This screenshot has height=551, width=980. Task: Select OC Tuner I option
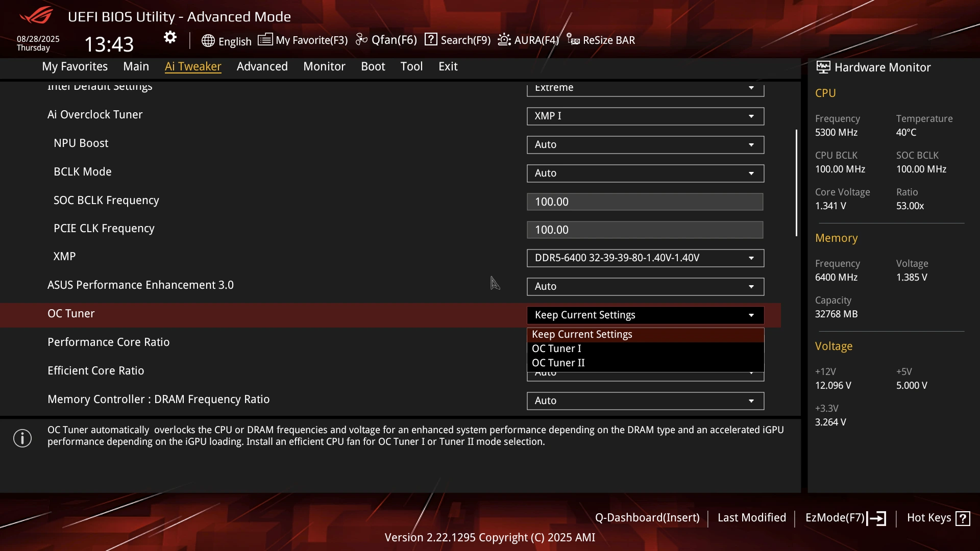point(645,349)
